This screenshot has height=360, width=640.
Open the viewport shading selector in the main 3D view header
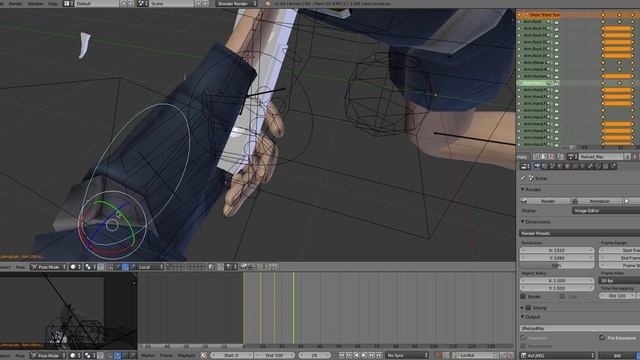(75, 267)
